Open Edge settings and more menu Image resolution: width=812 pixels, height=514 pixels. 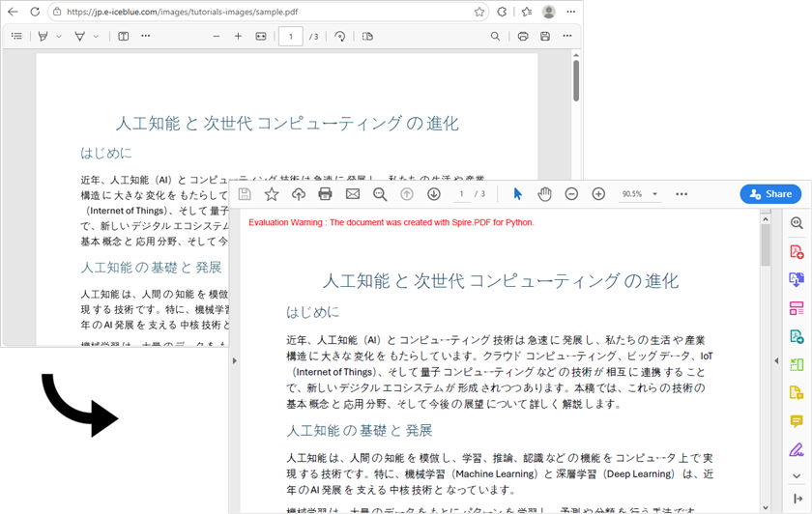coord(570,12)
